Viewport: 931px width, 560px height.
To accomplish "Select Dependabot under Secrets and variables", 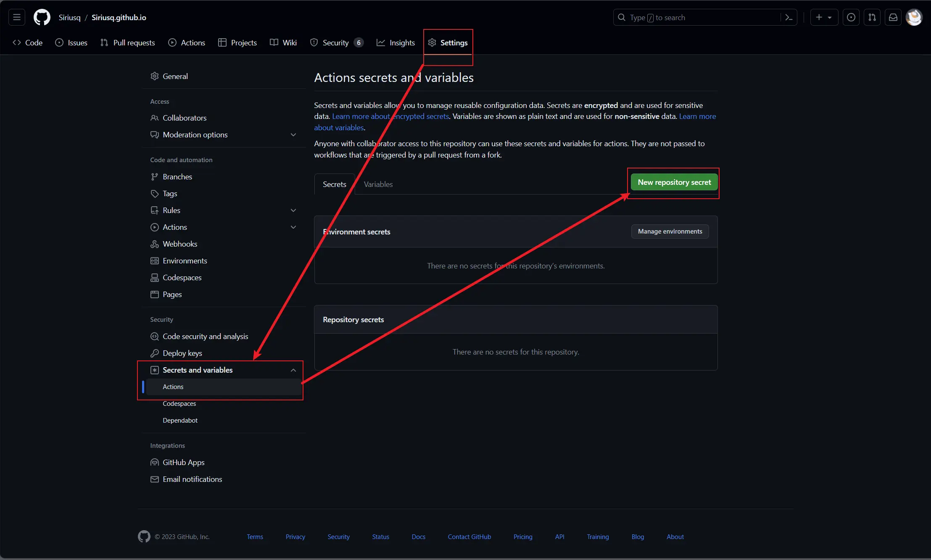I will click(x=180, y=421).
